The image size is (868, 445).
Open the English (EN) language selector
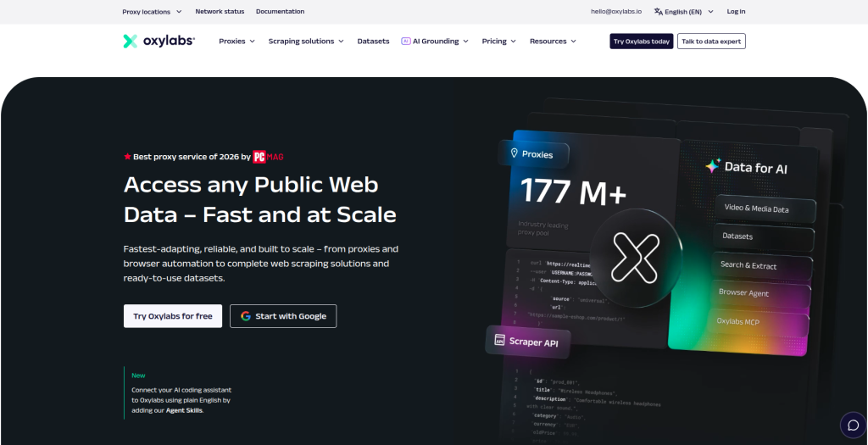pyautogui.click(x=684, y=12)
